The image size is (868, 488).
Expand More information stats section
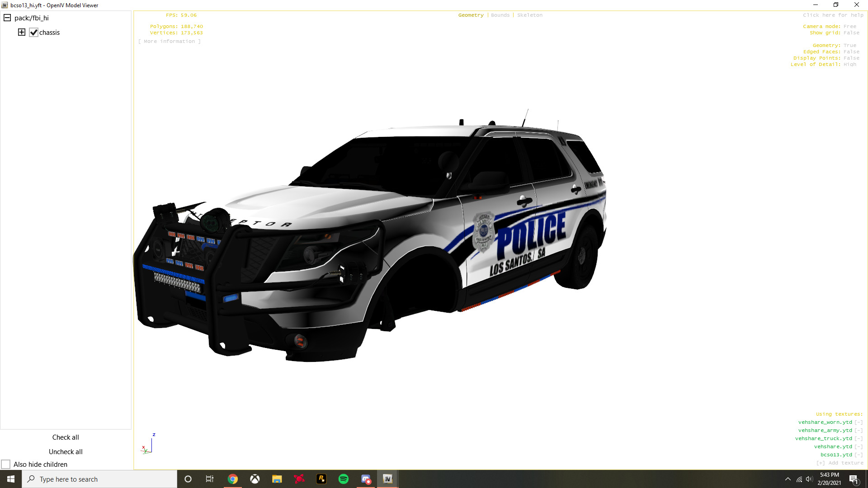[x=170, y=41]
